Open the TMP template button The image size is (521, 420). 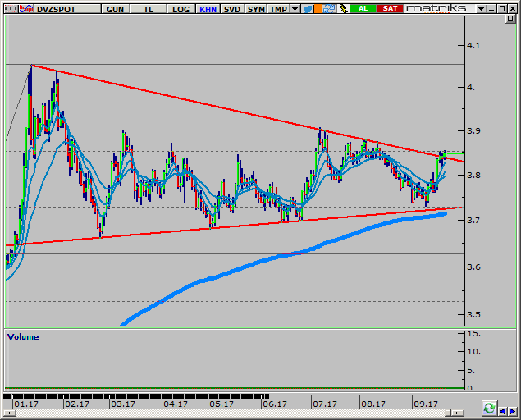coord(278,9)
